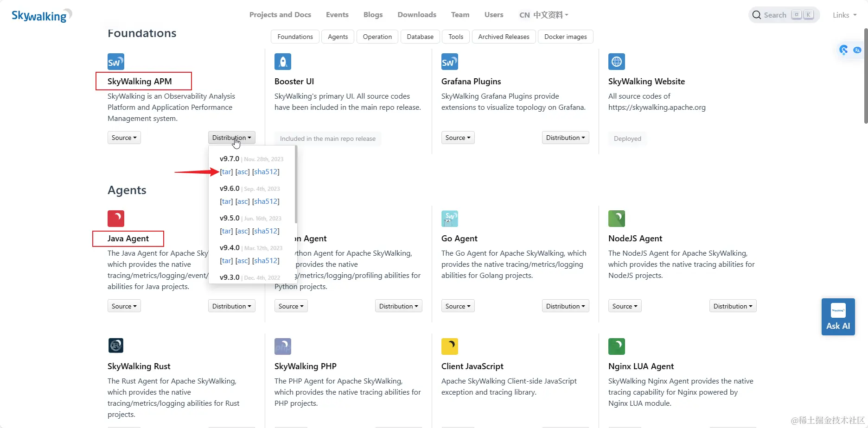Open the v9.6.0 sha512 checksum link
Viewport: 868px width, 428px height.
pos(266,201)
